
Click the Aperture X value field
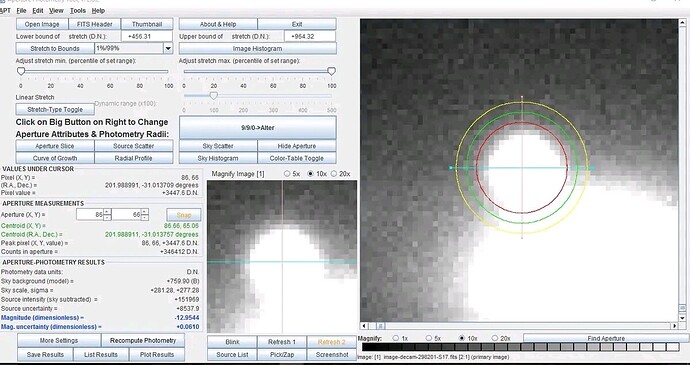pos(90,215)
